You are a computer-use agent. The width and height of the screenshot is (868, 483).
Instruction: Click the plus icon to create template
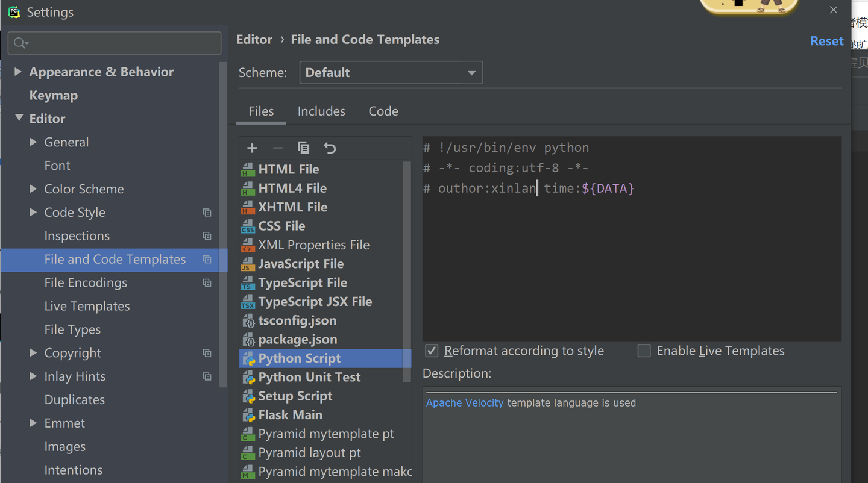[x=252, y=148]
